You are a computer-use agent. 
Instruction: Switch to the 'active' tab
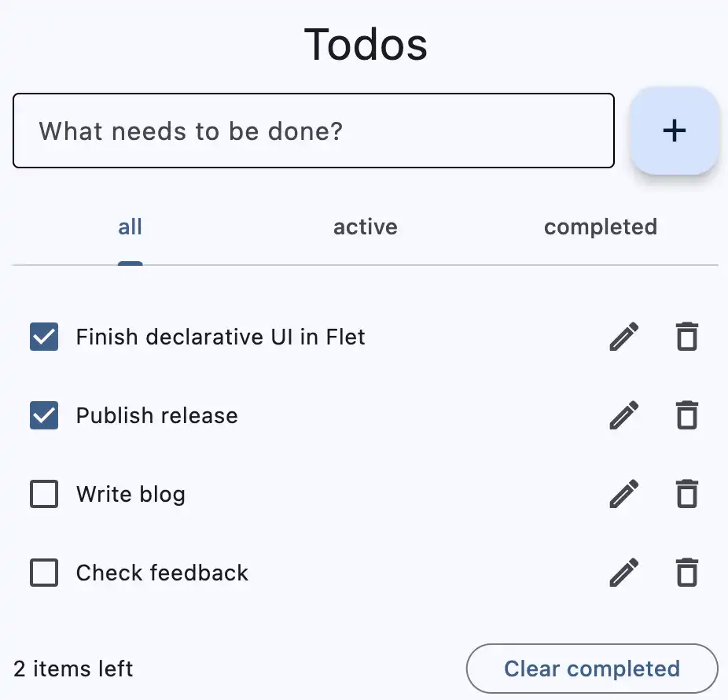coord(366,227)
